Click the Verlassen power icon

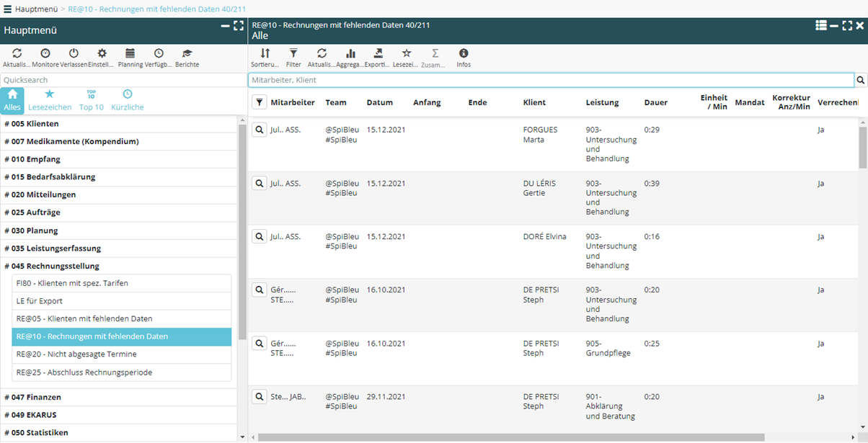(74, 54)
